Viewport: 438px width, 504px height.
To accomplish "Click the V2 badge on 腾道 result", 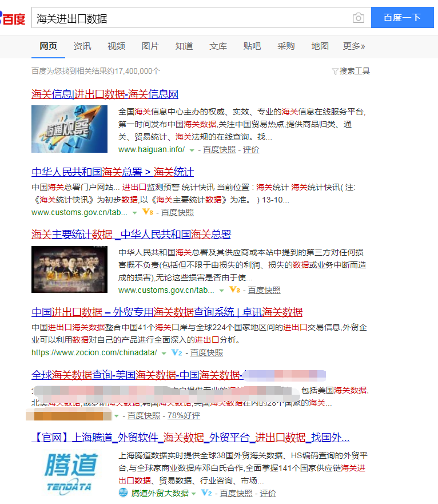I will [x=206, y=493].
